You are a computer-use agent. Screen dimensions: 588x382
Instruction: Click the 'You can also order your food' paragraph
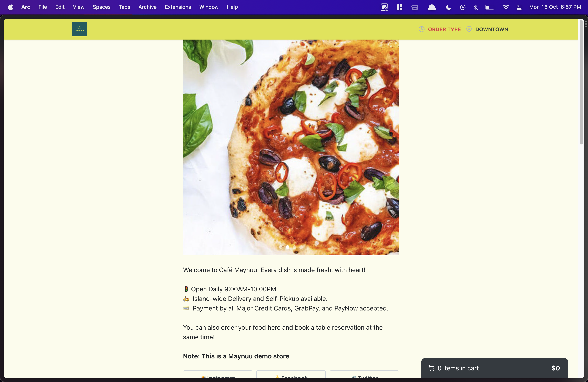coord(283,332)
